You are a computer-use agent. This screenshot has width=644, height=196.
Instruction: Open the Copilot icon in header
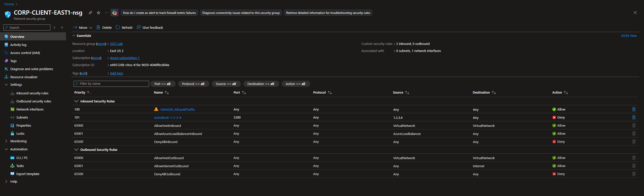[115, 13]
